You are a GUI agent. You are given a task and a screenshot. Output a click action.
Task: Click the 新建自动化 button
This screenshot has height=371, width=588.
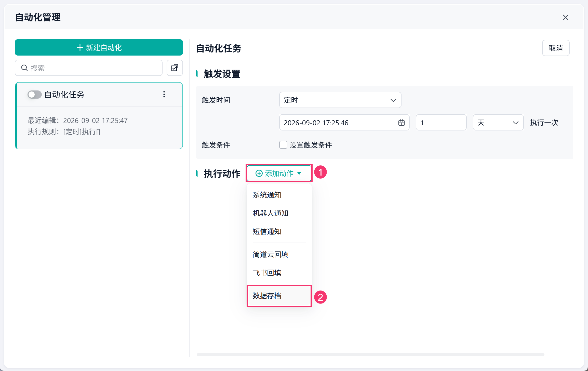click(x=99, y=47)
